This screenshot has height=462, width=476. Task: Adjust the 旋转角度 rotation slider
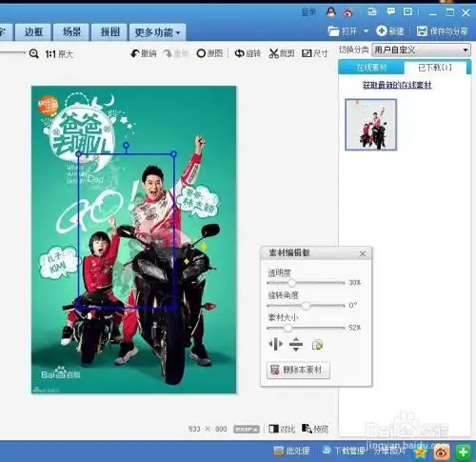point(306,305)
